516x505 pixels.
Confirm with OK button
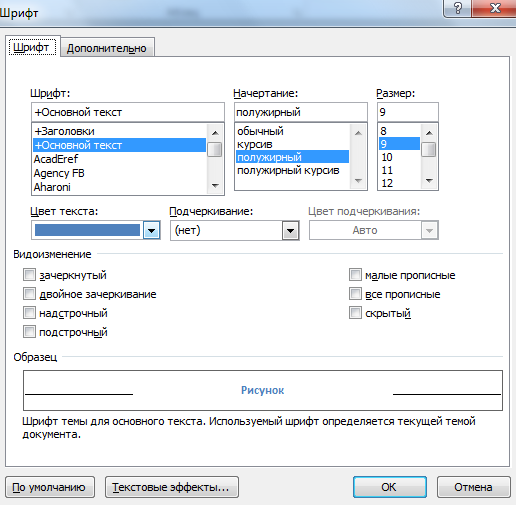tap(390, 487)
